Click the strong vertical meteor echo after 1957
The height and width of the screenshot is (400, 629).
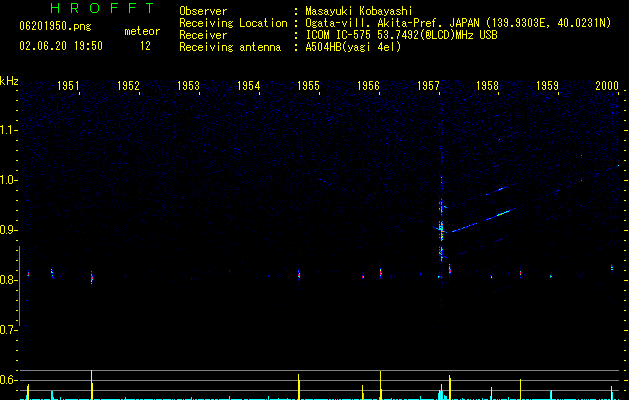(x=441, y=229)
